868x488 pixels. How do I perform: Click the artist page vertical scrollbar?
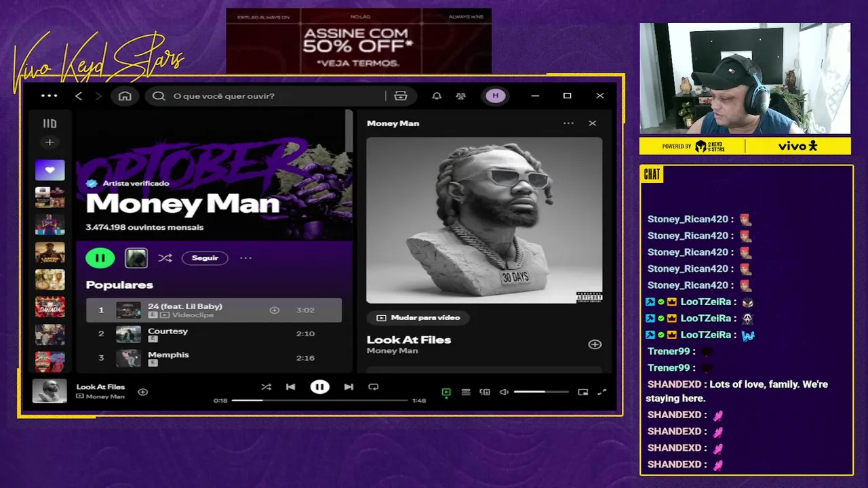pyautogui.click(x=349, y=131)
